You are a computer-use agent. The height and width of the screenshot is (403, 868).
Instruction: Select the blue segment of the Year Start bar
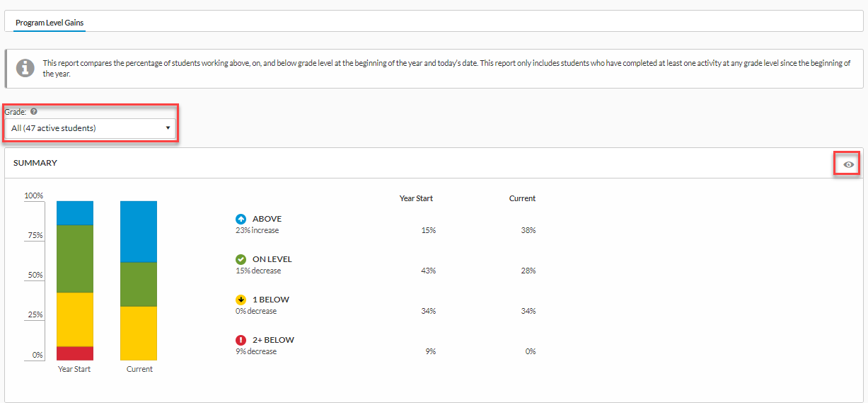coord(75,212)
